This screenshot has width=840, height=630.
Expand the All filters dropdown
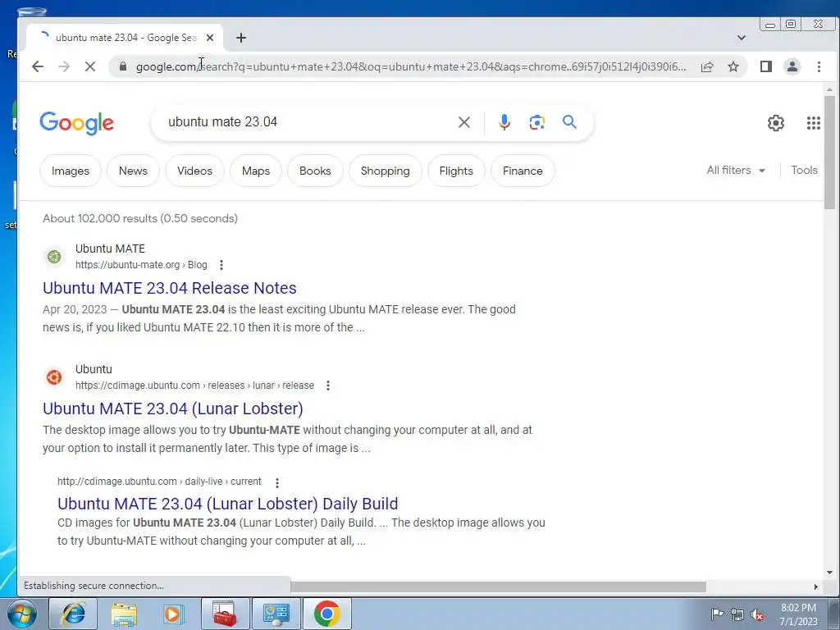[736, 171]
